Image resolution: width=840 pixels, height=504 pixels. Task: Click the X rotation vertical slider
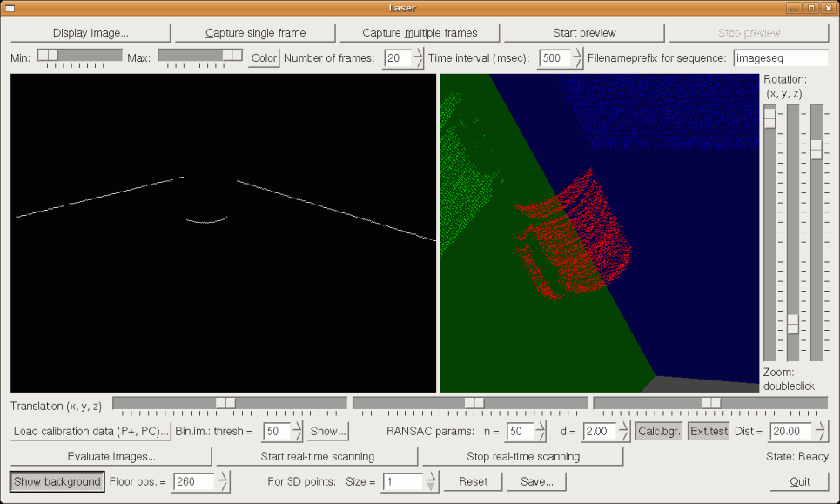click(x=769, y=232)
